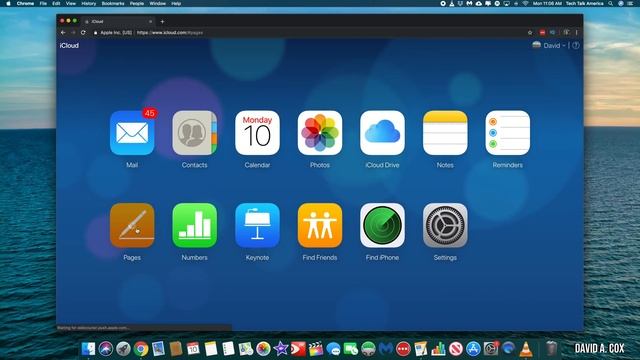The width and height of the screenshot is (640, 360).
Task: Click the Tech Talk America user name
Action: pos(584,3)
